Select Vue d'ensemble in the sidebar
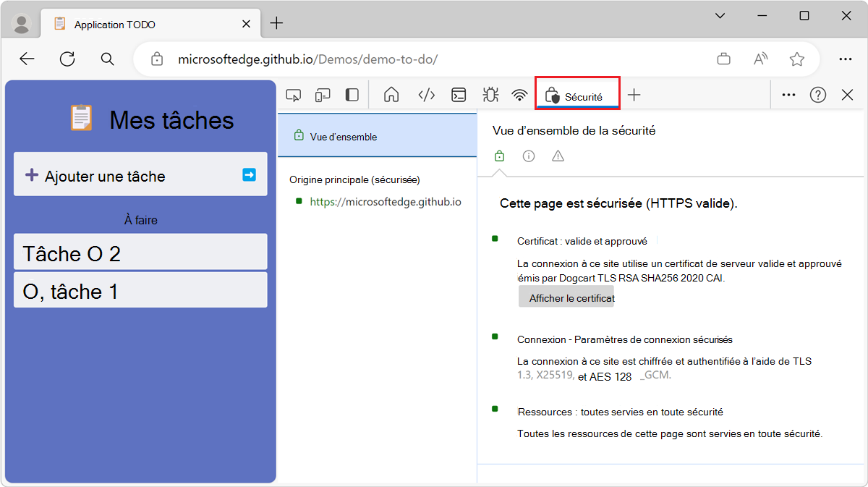Viewport: 868px width, 487px height. pos(378,136)
